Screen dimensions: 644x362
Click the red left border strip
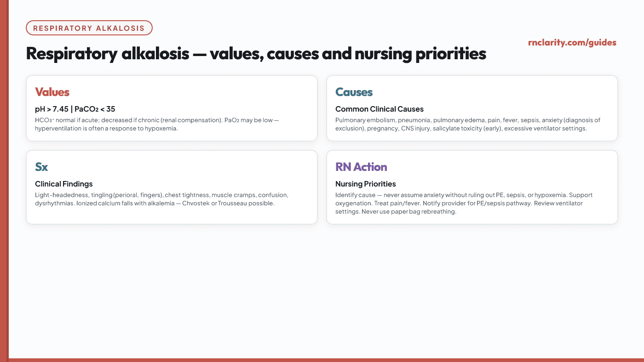click(4, 181)
